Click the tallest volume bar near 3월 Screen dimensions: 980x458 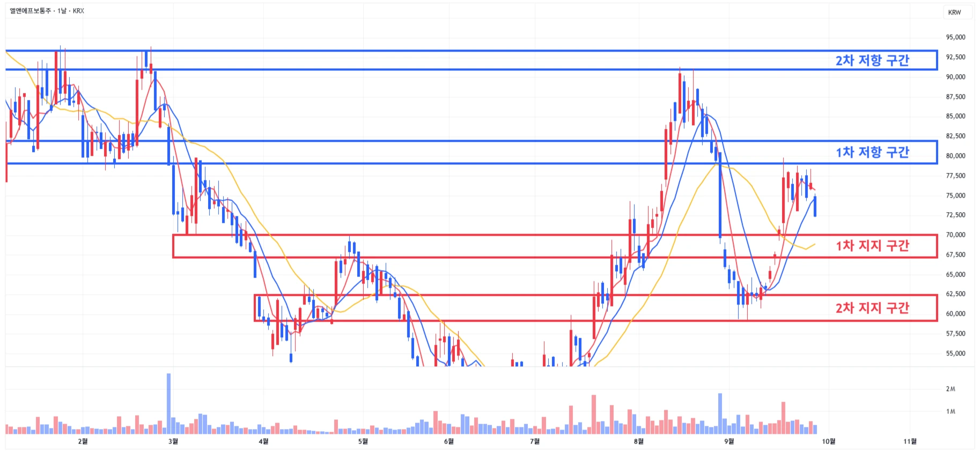pos(168,404)
